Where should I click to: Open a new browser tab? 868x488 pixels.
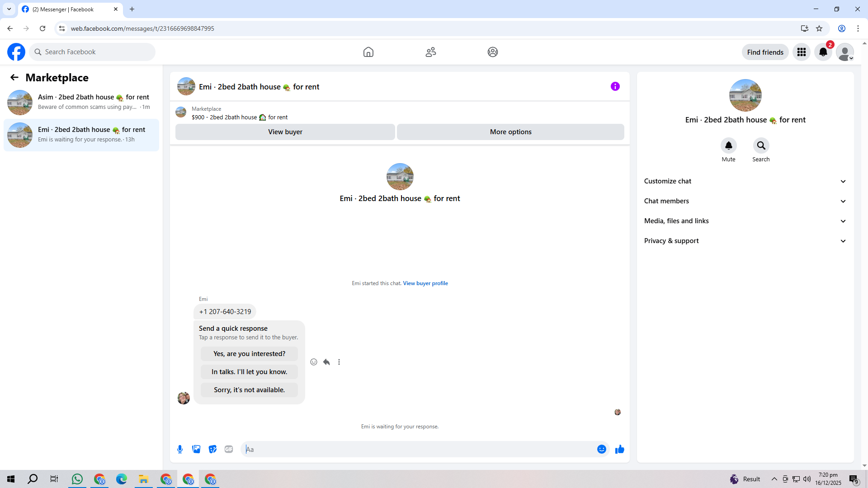coord(132,9)
